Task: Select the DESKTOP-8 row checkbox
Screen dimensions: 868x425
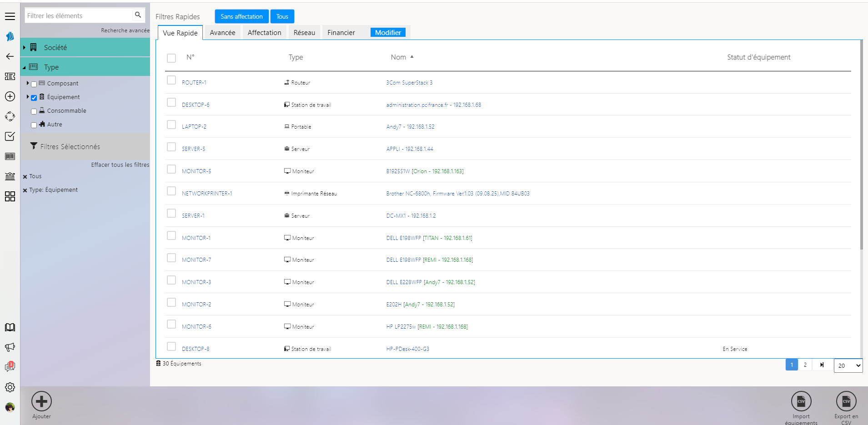Action: coord(171,346)
